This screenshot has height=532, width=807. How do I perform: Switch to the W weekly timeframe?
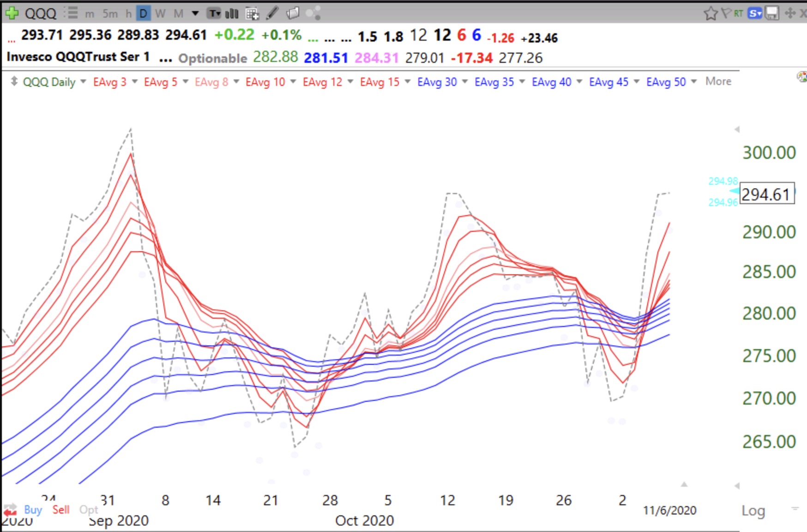pyautogui.click(x=160, y=13)
